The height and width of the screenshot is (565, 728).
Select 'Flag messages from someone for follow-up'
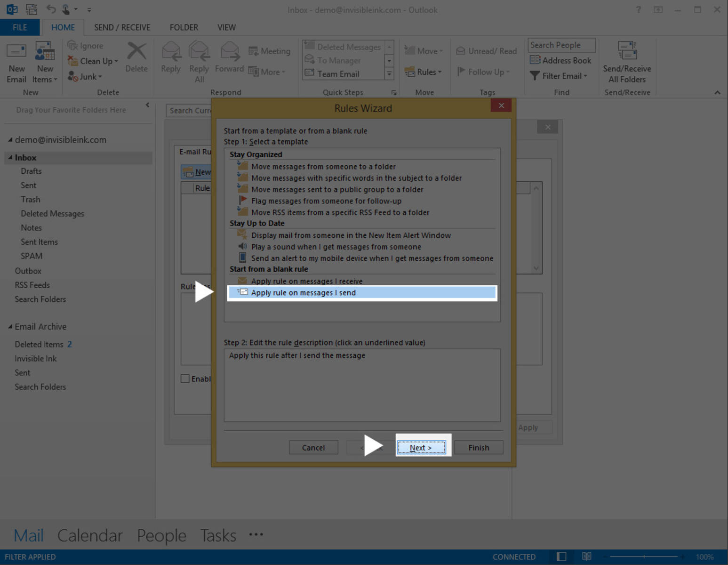pos(326,201)
